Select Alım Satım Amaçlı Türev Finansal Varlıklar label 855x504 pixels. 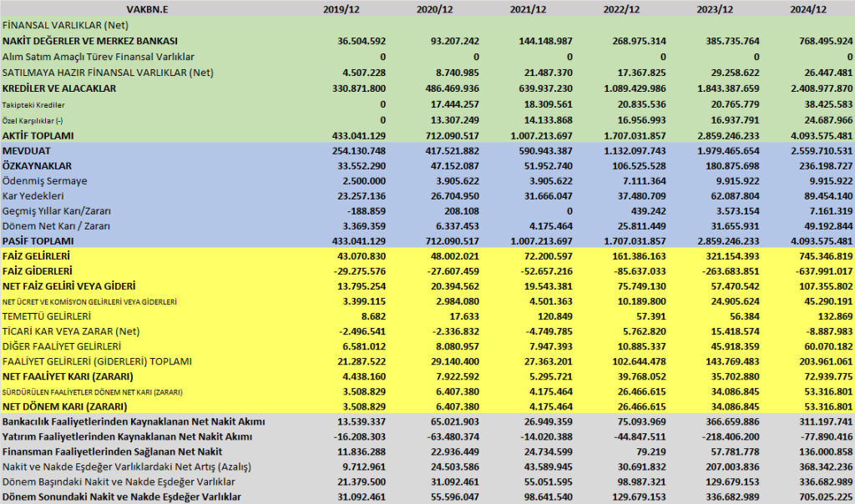point(99,57)
